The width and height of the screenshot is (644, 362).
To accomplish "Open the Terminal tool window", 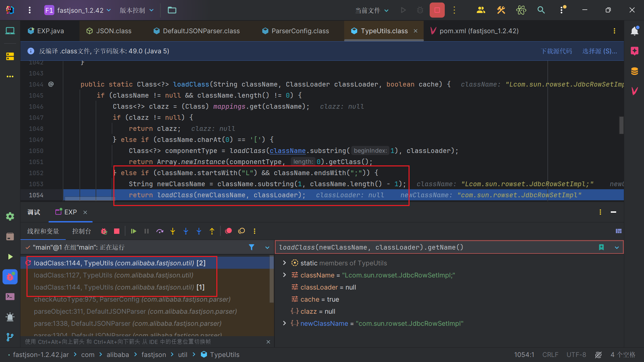I will coord(10,297).
